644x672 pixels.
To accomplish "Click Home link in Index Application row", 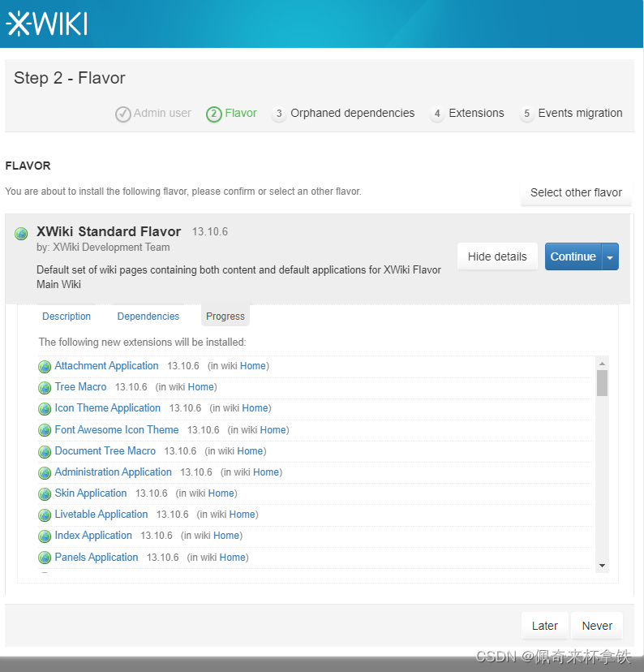I will [226, 536].
